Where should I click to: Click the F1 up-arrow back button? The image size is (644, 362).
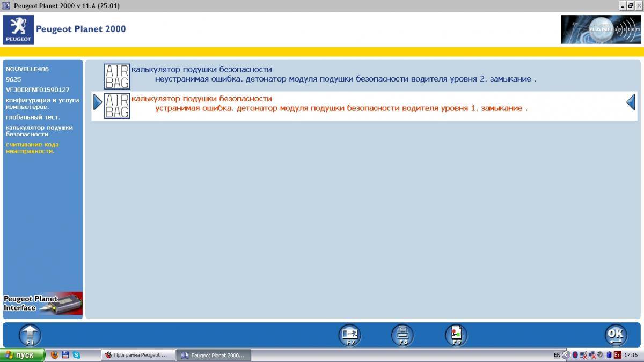(30, 335)
